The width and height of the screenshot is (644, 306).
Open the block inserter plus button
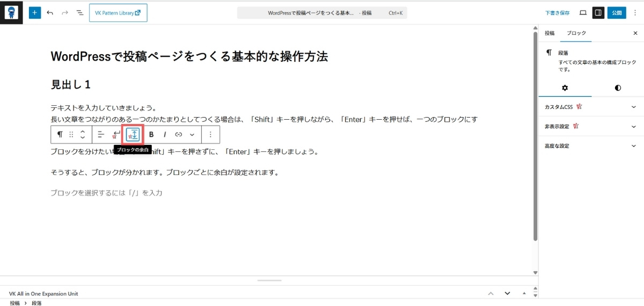point(35,13)
